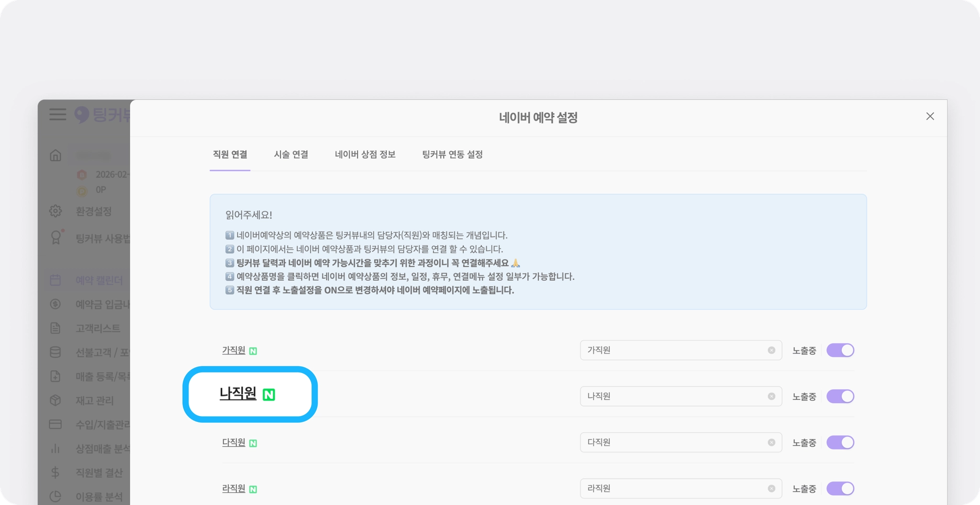Click the dialog title 네이버 예약 설정
The height and width of the screenshot is (505, 980).
538,117
